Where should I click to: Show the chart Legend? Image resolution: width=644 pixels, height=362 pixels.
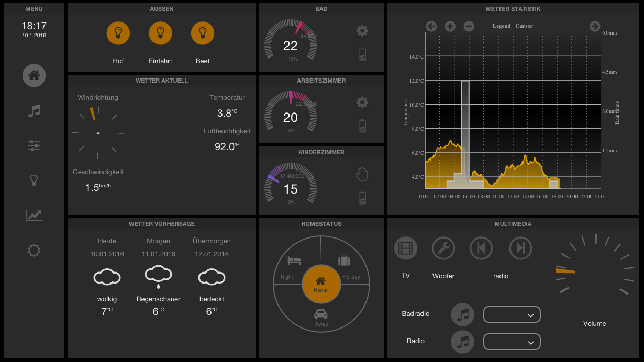(502, 26)
